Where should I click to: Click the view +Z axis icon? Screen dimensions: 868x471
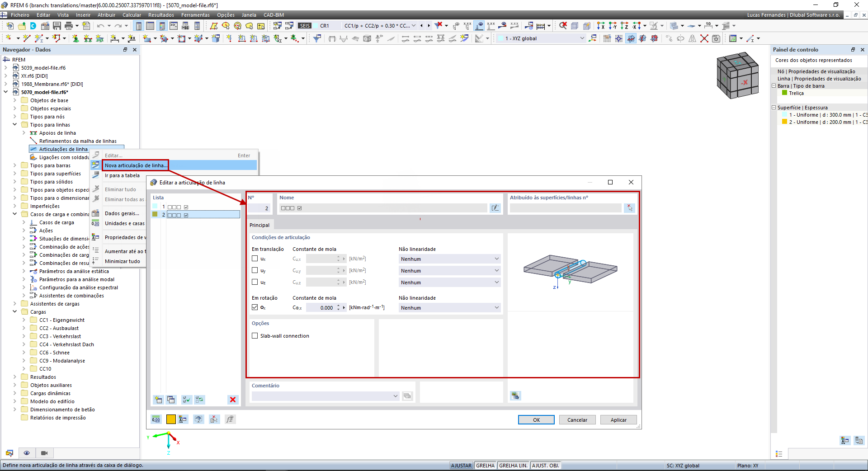tap(624, 26)
